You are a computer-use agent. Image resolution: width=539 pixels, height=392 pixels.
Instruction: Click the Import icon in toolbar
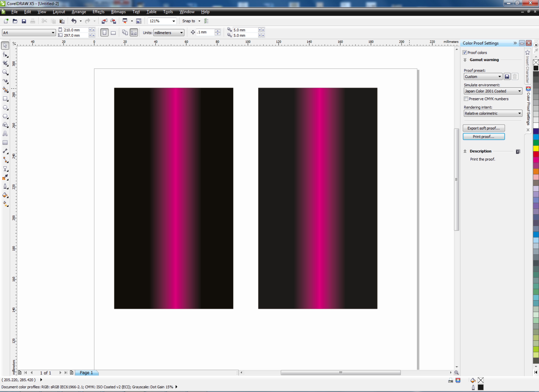pyautogui.click(x=104, y=21)
